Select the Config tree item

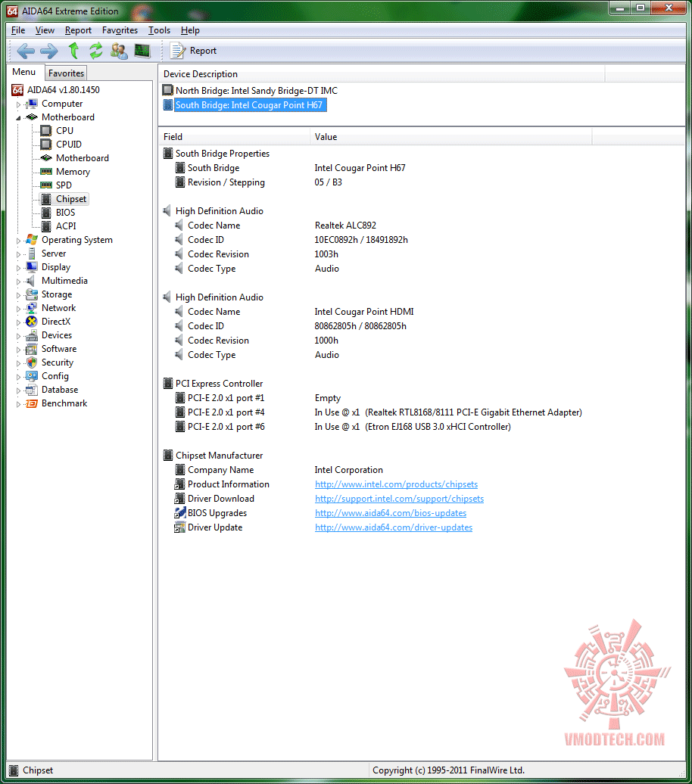tap(55, 376)
